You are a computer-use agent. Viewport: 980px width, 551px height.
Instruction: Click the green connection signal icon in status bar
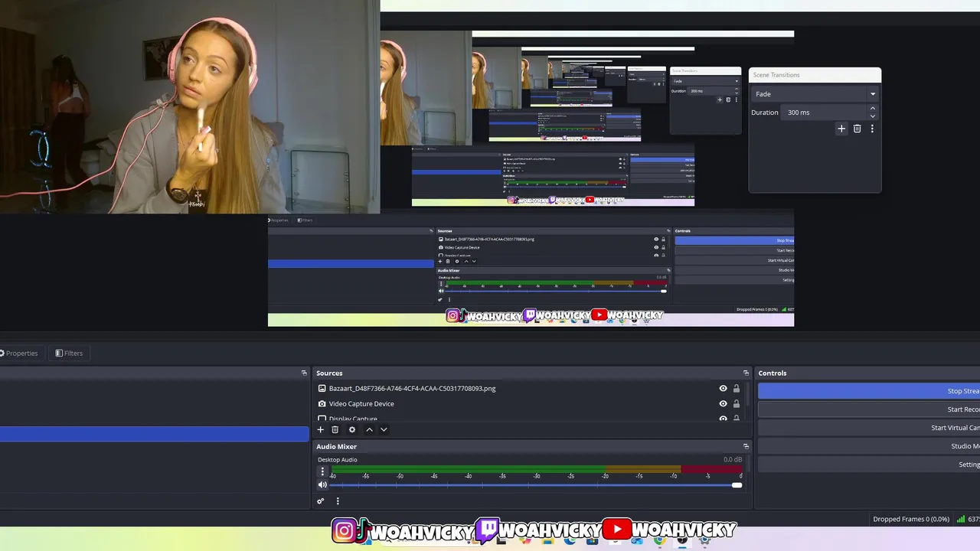click(960, 519)
